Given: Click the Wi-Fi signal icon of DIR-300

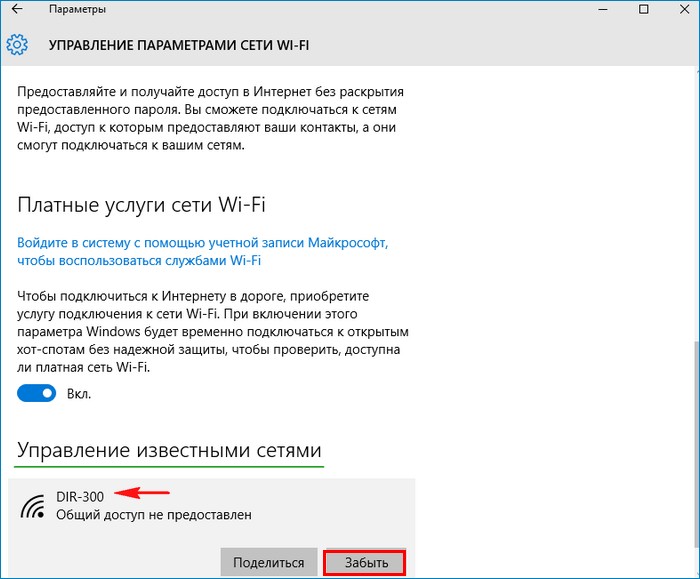Looking at the screenshot, I should point(33,506).
